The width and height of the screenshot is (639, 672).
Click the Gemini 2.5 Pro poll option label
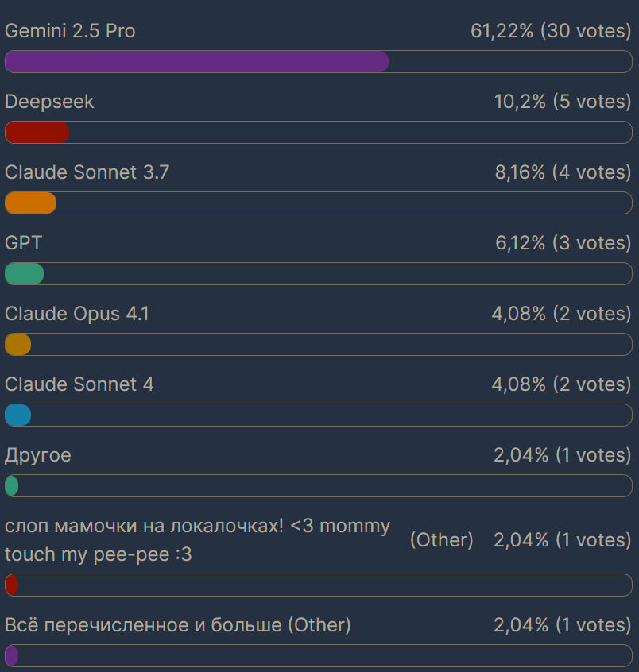tap(70, 31)
